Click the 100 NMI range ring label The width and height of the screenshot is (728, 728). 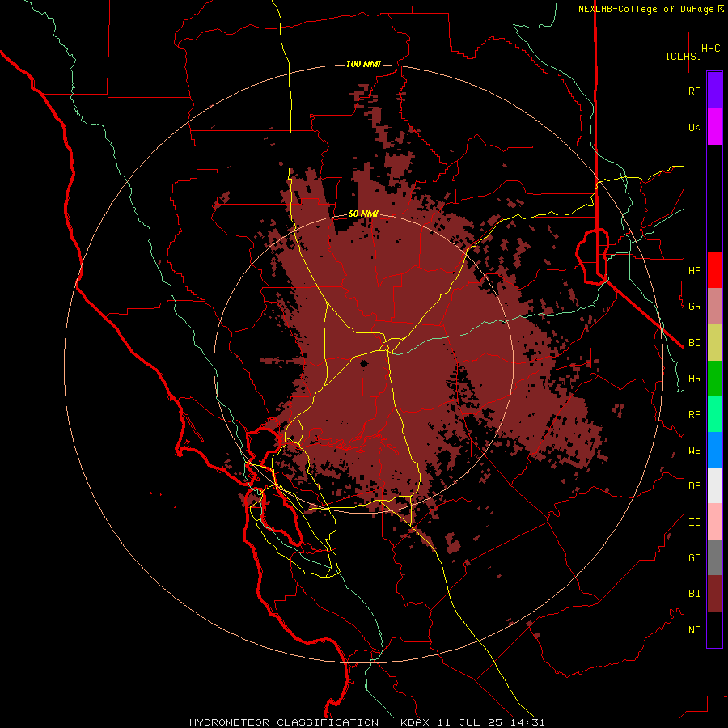pyautogui.click(x=363, y=64)
